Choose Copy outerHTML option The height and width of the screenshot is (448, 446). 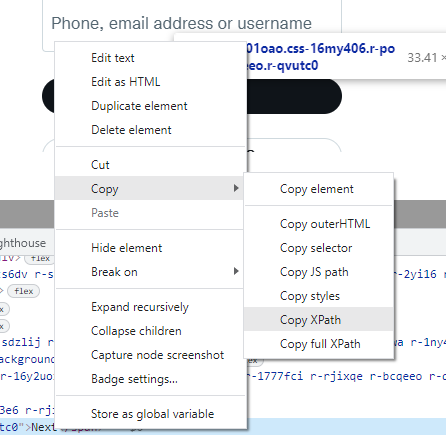click(x=319, y=224)
